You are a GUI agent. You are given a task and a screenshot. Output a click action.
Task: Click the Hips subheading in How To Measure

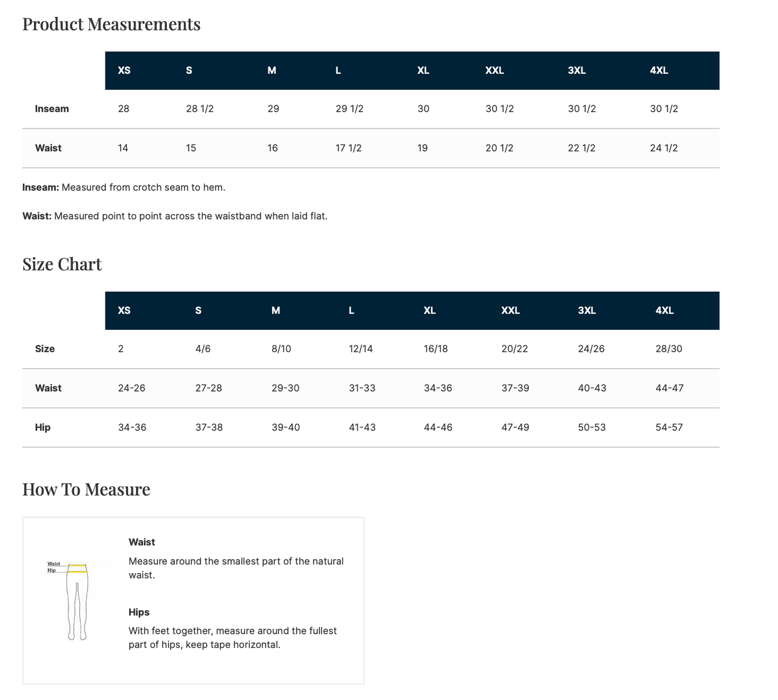coord(139,612)
